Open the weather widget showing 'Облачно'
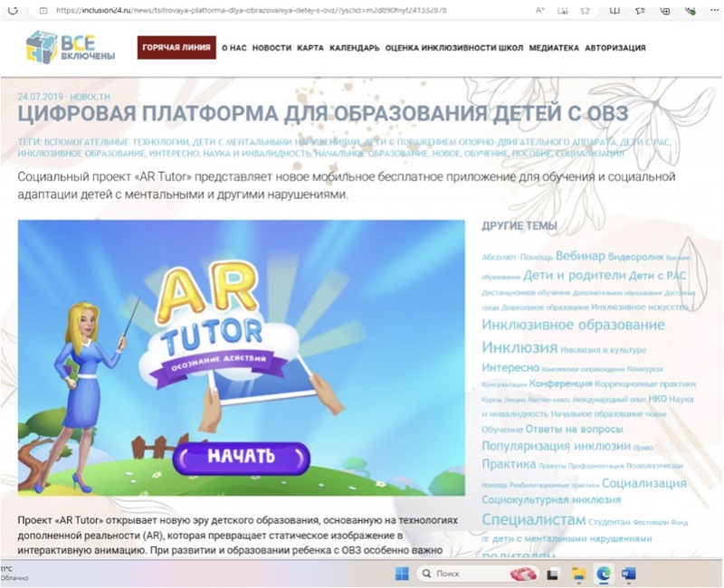The height and width of the screenshot is (588, 724). point(14,573)
